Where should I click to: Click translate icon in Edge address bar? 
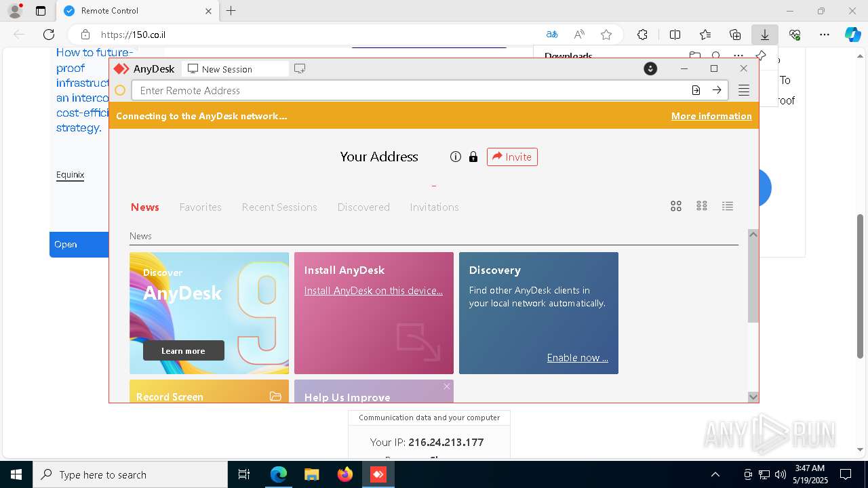(x=552, y=35)
